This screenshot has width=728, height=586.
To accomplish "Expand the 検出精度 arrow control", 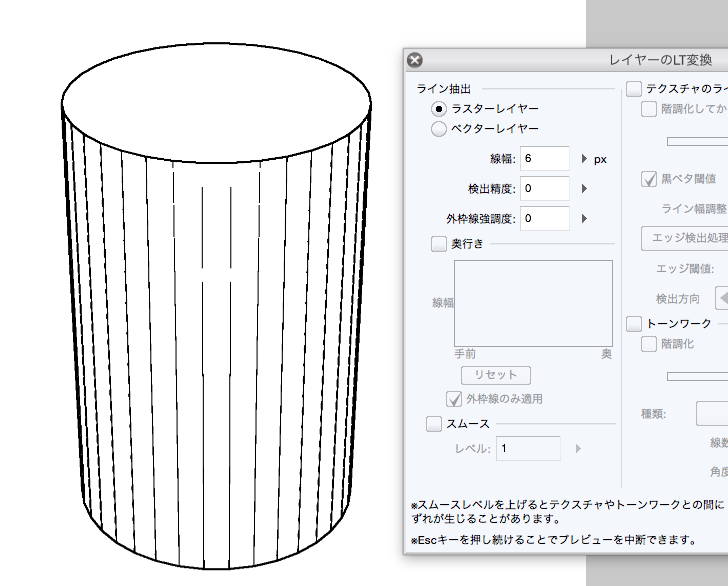I will (584, 188).
